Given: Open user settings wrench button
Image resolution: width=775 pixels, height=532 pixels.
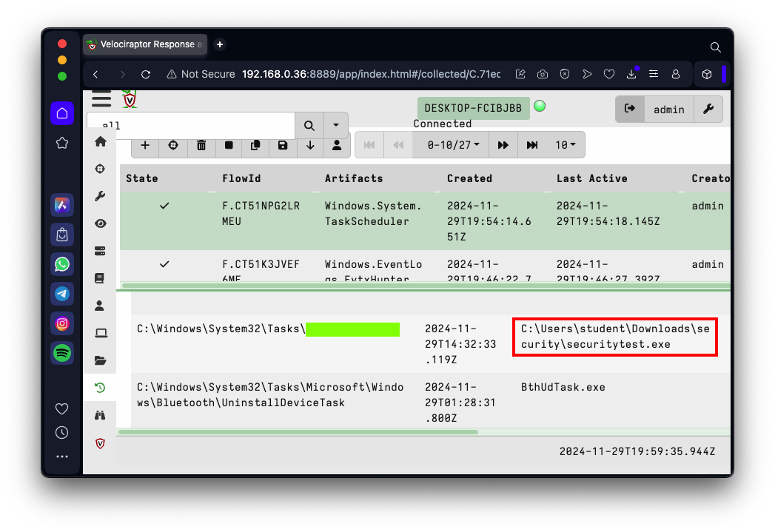Looking at the screenshot, I should pos(708,110).
